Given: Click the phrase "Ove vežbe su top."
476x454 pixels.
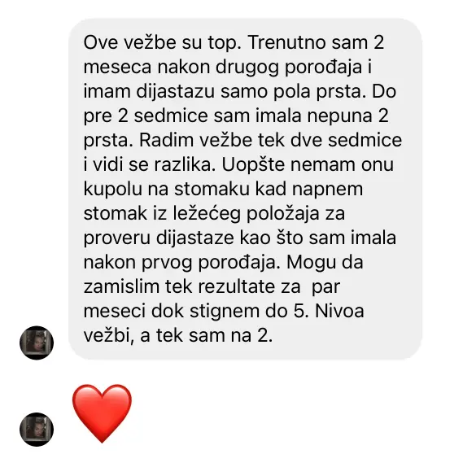Looking at the screenshot, I should click(162, 43).
